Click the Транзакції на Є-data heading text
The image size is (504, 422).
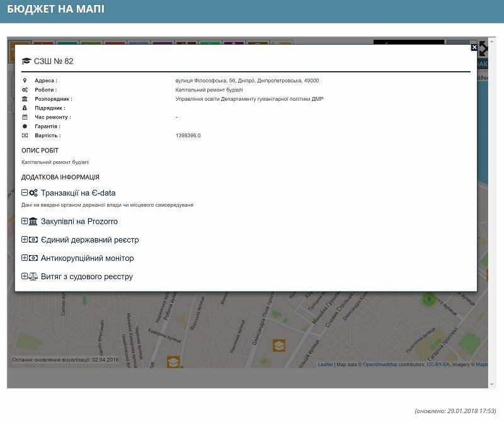[x=78, y=193]
